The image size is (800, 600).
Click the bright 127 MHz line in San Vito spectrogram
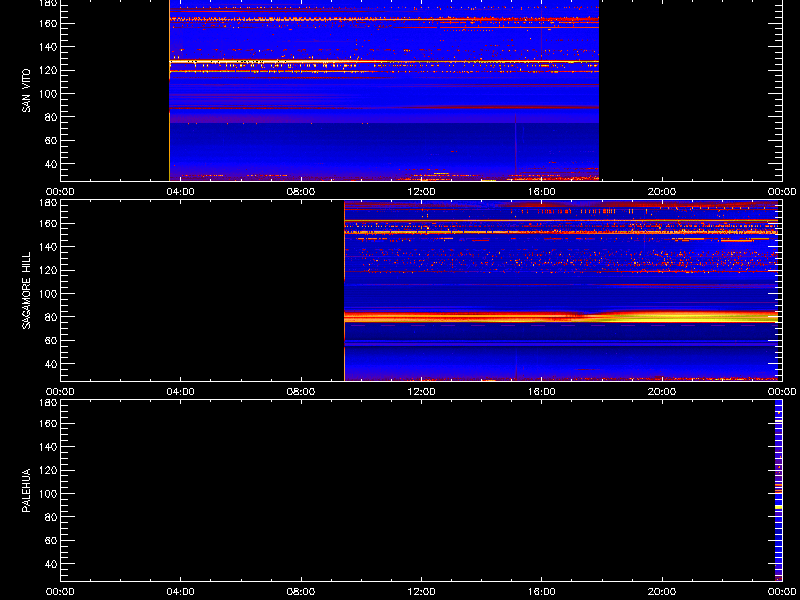[384, 62]
